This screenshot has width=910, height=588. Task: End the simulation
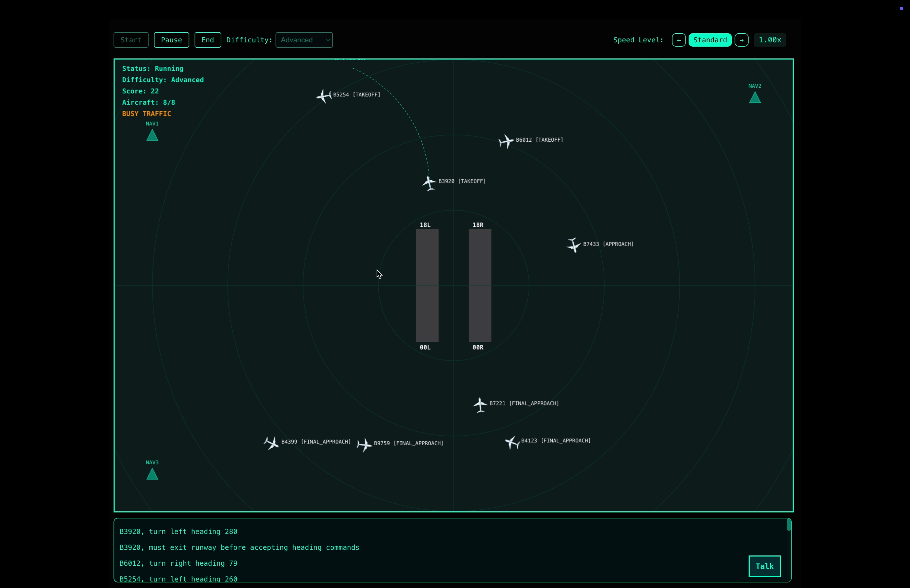[208, 40]
